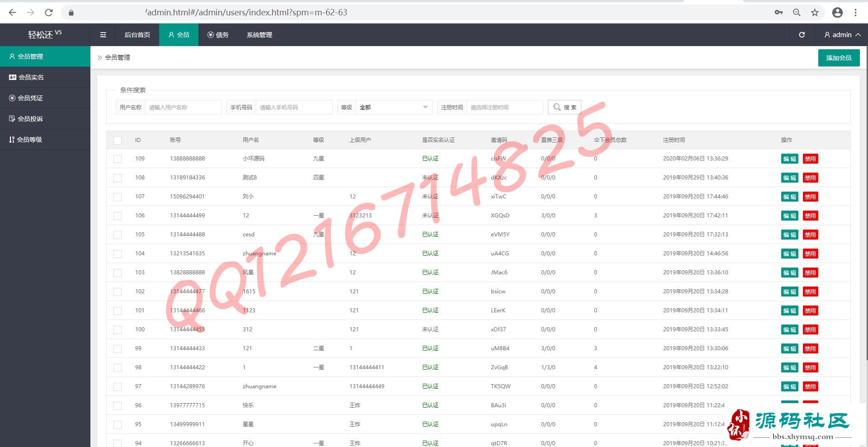This screenshot has height=447, width=868.
Task: Click the 搜索 button
Action: pos(565,107)
